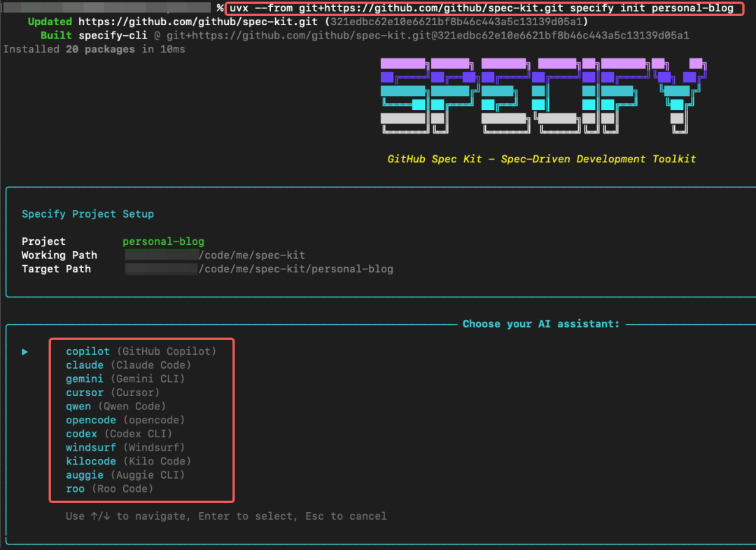
Task: Select the copilot (GitHub Copilot) option
Action: pyautogui.click(x=141, y=351)
